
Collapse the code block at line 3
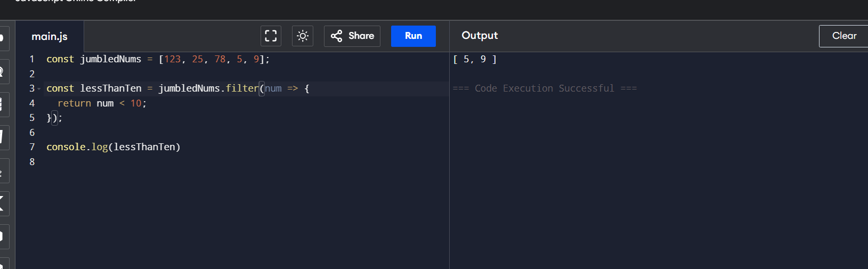pos(39,89)
